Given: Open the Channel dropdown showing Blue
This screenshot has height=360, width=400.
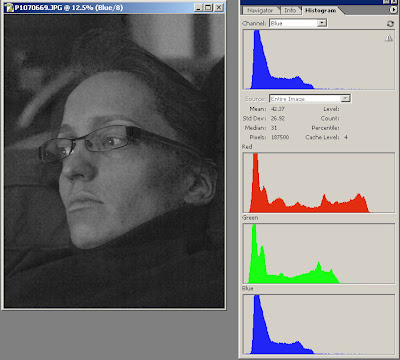Looking at the screenshot, I should point(298,23).
